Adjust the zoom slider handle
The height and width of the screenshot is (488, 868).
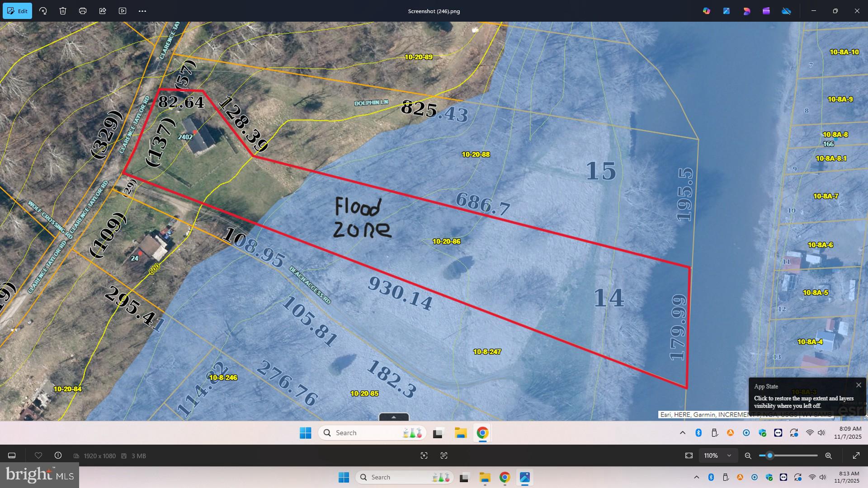[769, 455]
